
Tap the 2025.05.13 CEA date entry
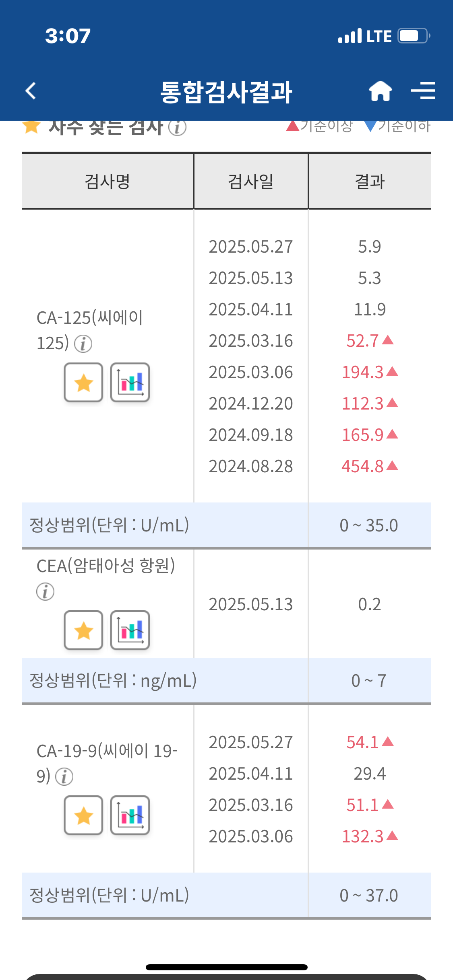point(251,604)
